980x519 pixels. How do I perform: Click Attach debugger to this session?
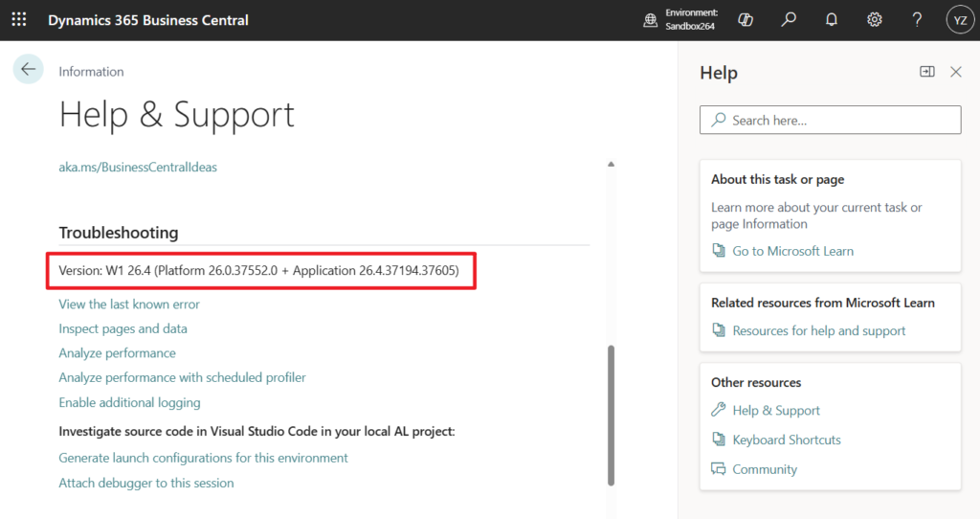pos(145,483)
